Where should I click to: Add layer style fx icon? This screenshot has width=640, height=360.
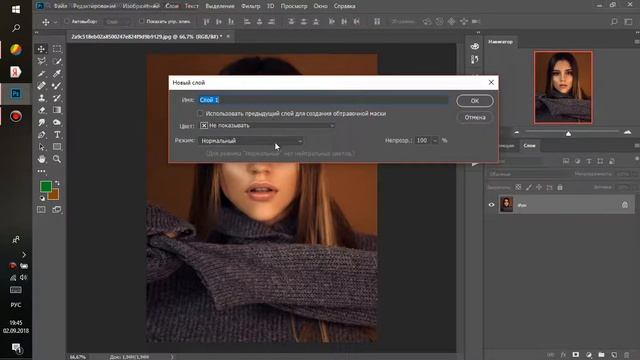tap(563, 355)
